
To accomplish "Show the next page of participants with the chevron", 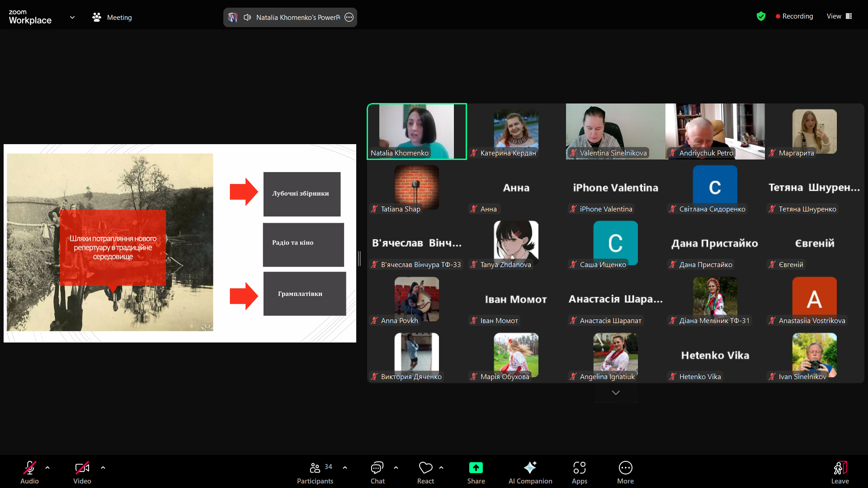I will point(616,393).
